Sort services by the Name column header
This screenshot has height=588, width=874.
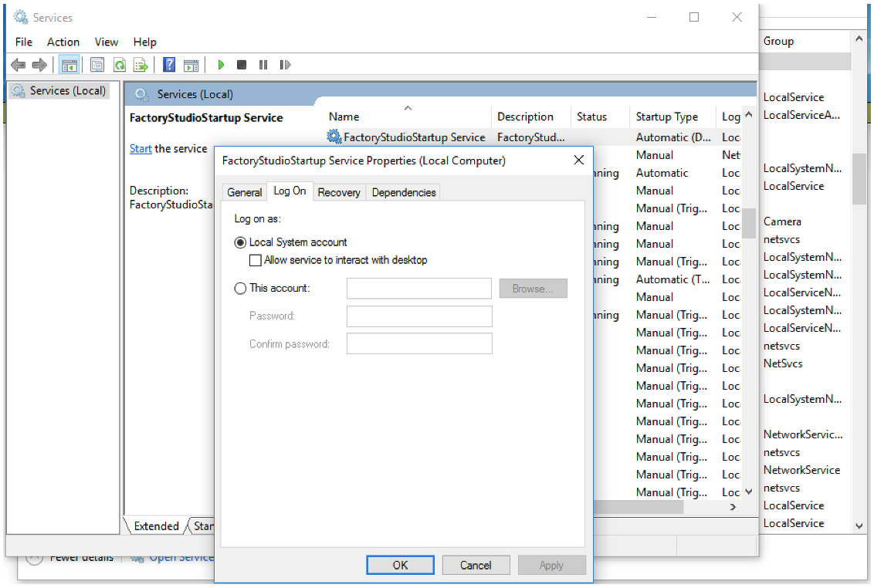point(408,116)
